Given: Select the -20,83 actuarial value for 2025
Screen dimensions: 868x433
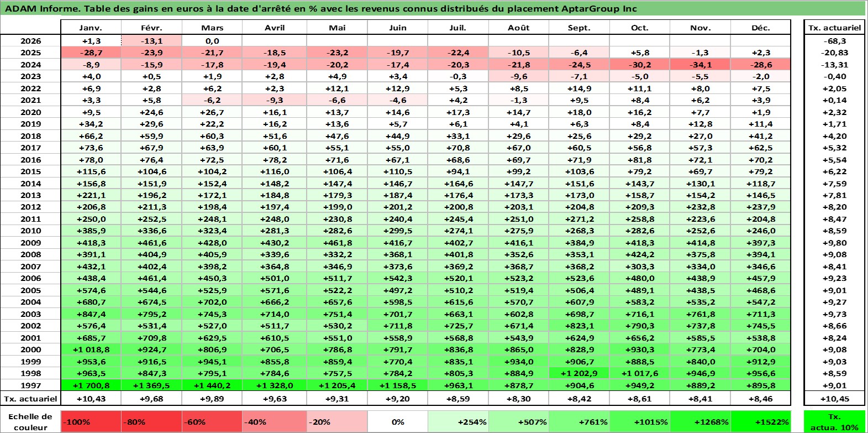Looking at the screenshot, I should click(834, 53).
